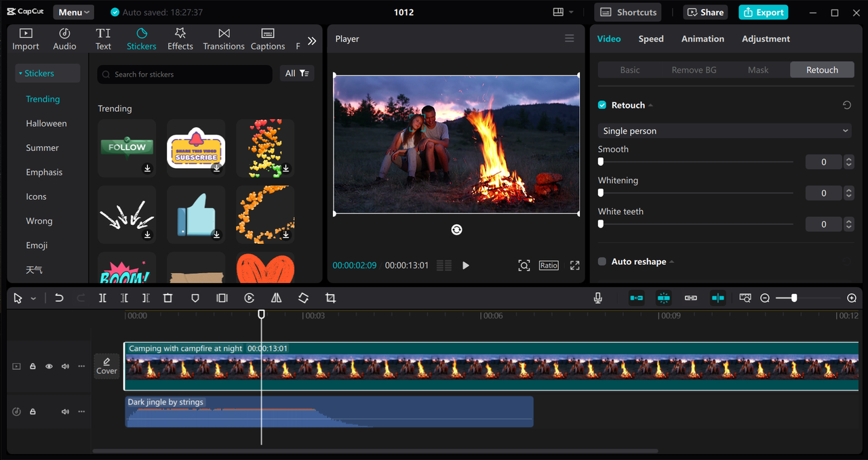
Task: Click the reverse play circle icon
Action: click(249, 298)
